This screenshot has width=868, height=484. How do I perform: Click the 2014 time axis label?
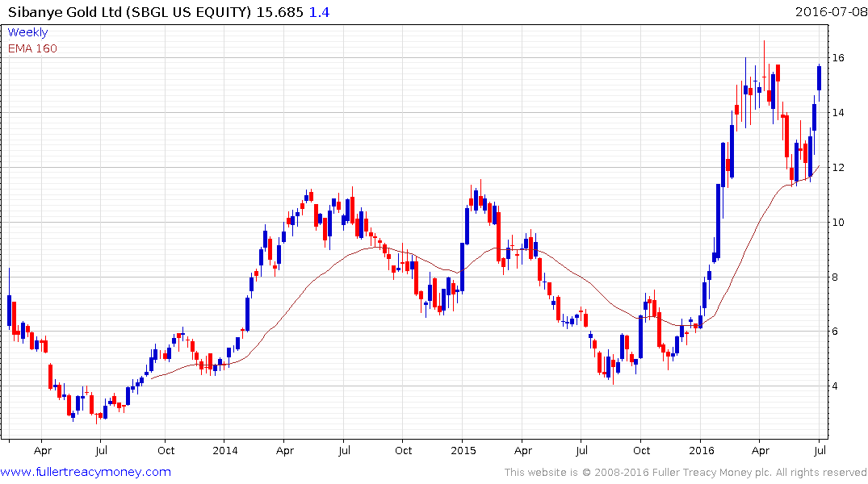click(x=224, y=450)
